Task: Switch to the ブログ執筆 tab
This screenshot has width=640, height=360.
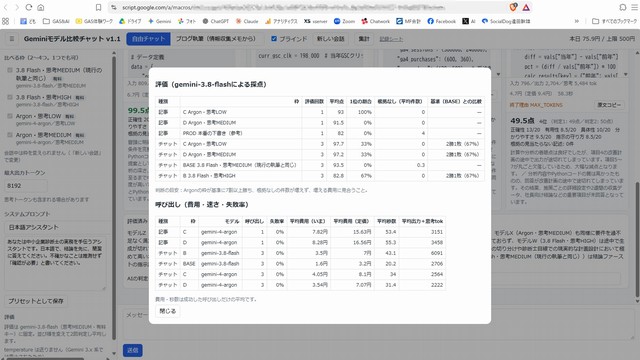Action: coord(216,39)
